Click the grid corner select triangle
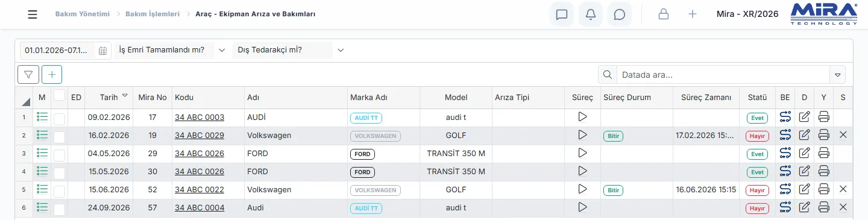868x220 pixels. click(x=26, y=101)
